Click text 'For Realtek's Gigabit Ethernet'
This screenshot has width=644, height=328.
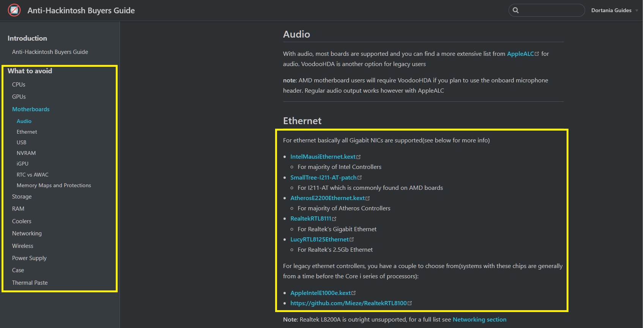point(337,229)
